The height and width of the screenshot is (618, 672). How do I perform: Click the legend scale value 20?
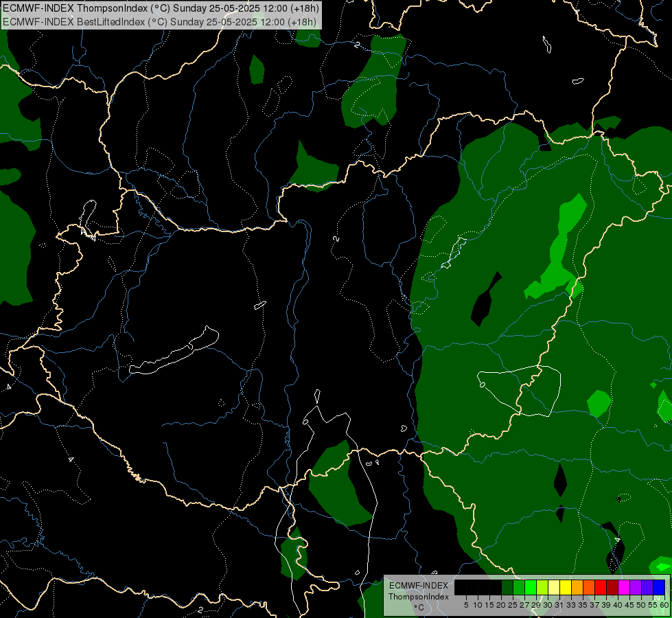pos(502,605)
